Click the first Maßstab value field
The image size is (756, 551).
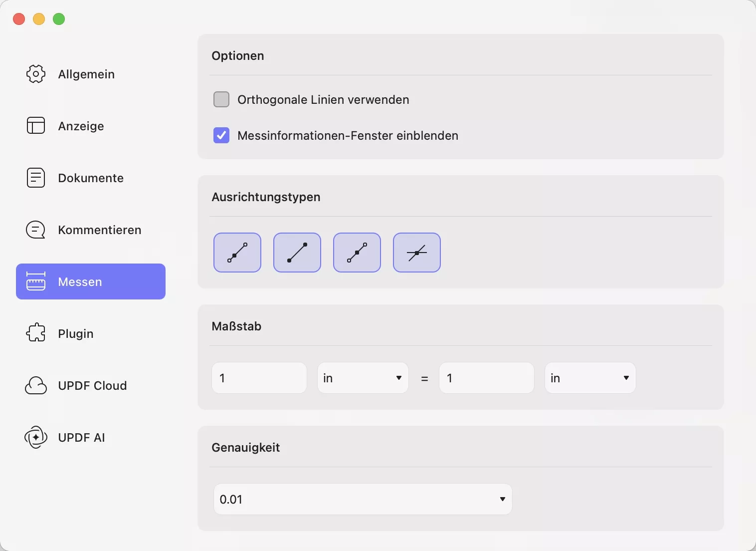(259, 378)
